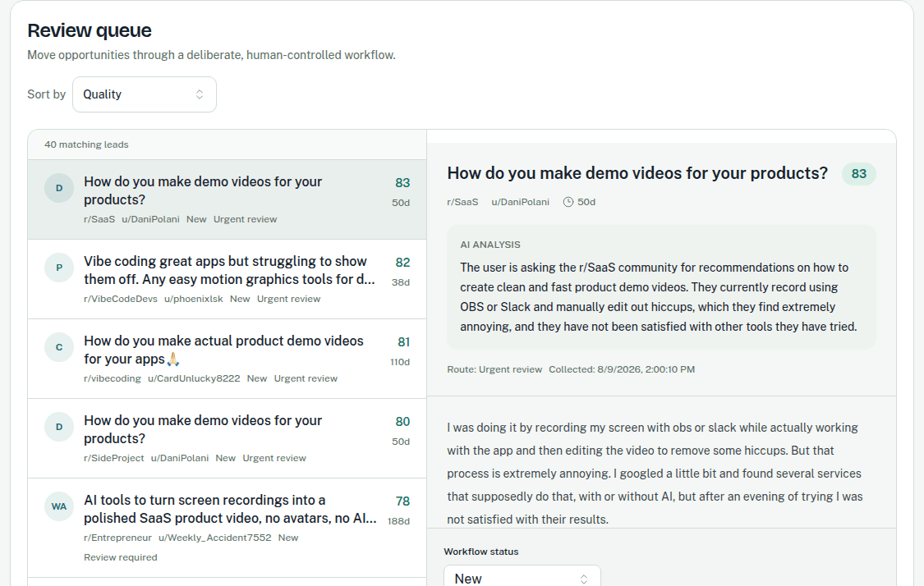Click u/phoenixlsk username label
Screen dimensions: 924x586
pyautogui.click(x=193, y=299)
